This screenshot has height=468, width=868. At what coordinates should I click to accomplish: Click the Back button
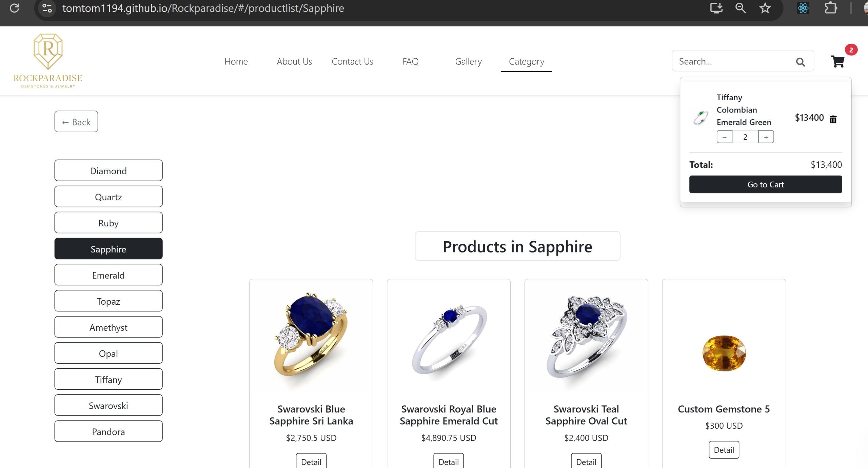[x=76, y=122]
